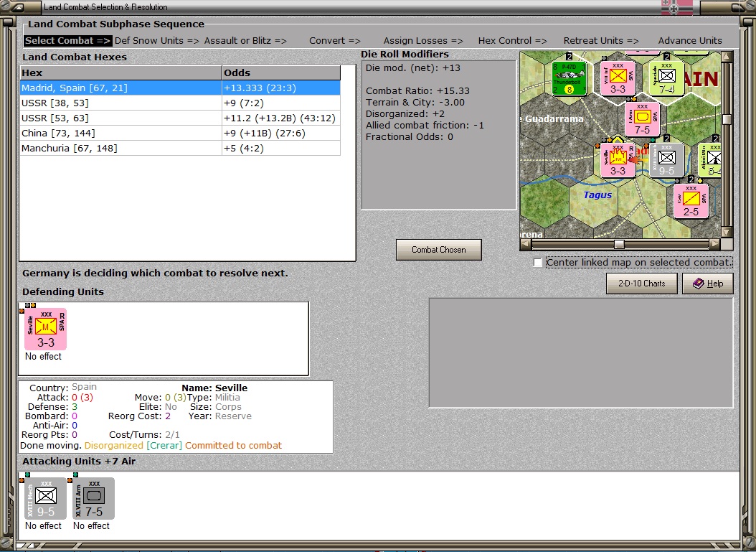The image size is (756, 552).
Task: Click the Terrain & City: -3.00 line
Action: [415, 103]
